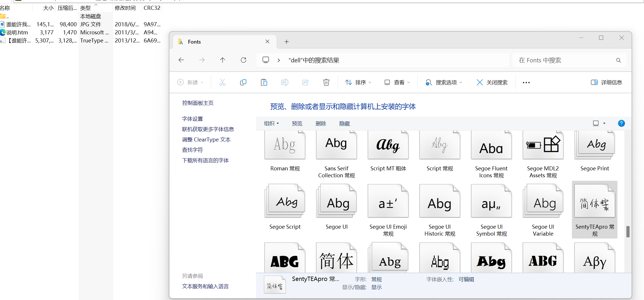Click the 预览 preview button
Screen dimensions: 644x300
tap(297, 124)
